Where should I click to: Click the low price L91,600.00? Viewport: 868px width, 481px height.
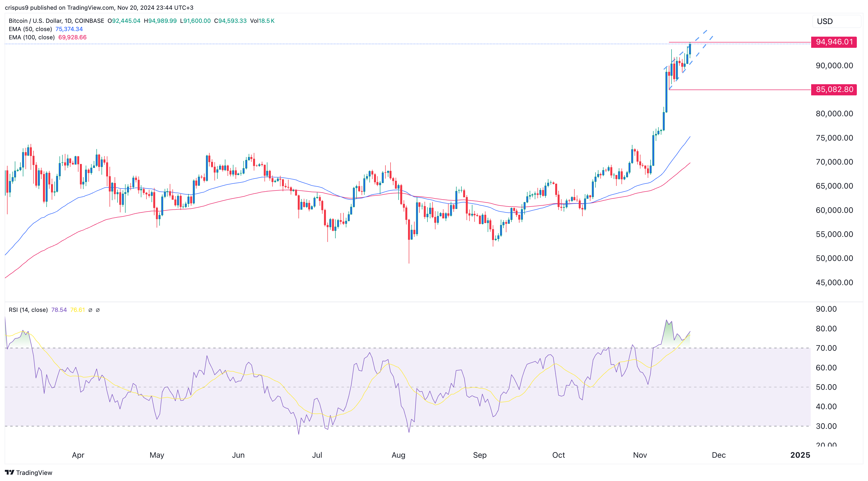[x=196, y=21]
